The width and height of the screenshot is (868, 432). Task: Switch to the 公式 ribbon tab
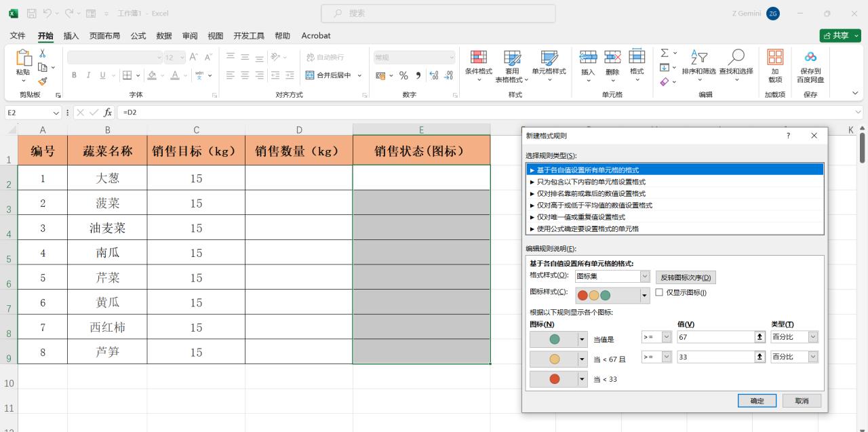(x=138, y=36)
